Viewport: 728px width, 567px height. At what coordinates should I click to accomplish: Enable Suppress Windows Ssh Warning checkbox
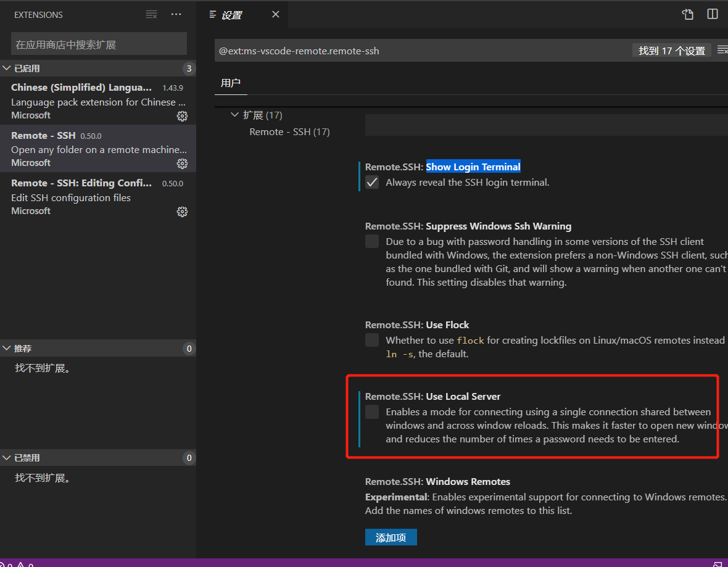(372, 241)
